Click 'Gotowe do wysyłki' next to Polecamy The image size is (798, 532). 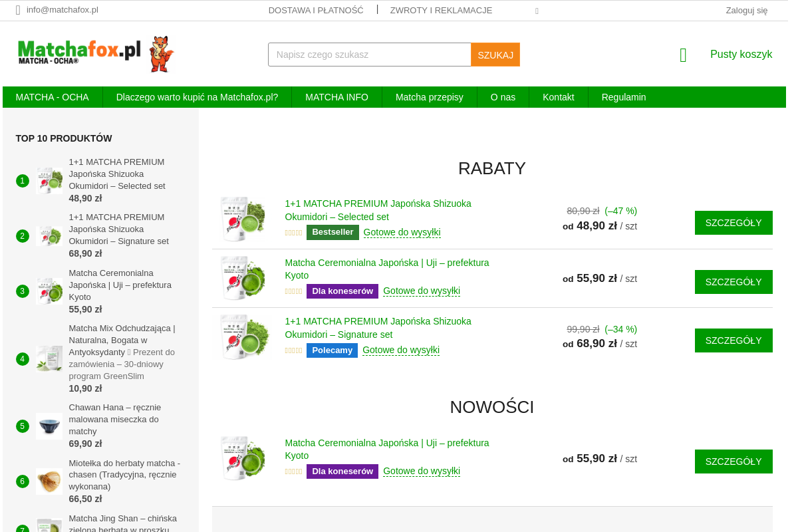click(x=401, y=350)
